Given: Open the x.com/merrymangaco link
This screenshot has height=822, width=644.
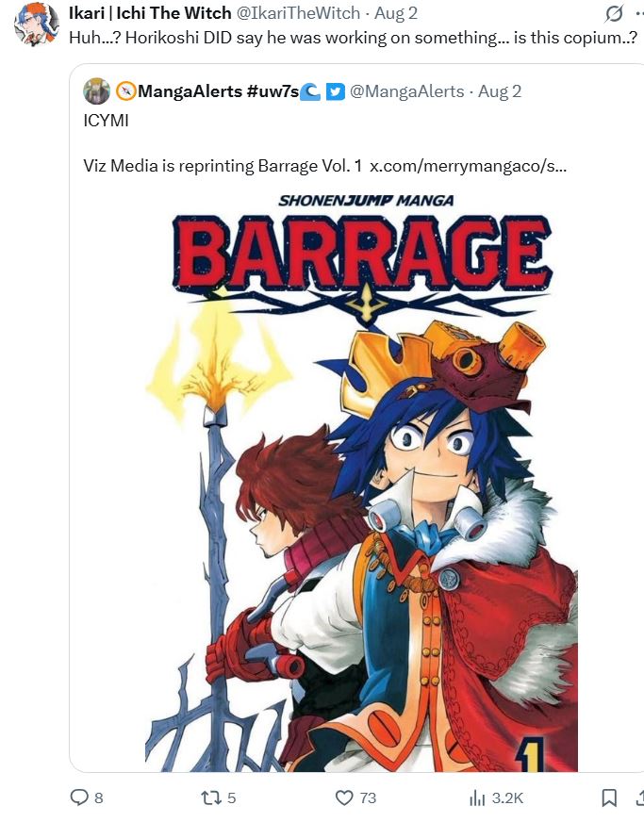Looking at the screenshot, I should (468, 166).
